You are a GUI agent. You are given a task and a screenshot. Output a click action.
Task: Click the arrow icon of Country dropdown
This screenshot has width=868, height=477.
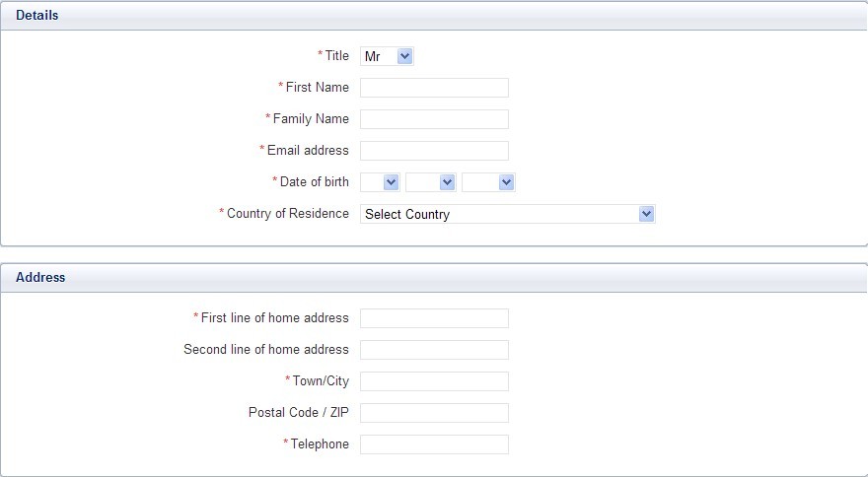tap(646, 214)
